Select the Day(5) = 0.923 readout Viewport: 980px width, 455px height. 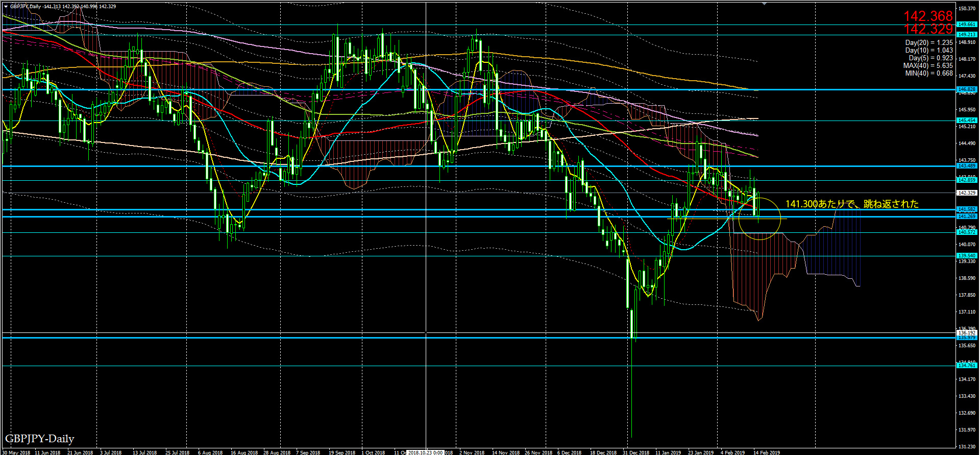point(930,58)
